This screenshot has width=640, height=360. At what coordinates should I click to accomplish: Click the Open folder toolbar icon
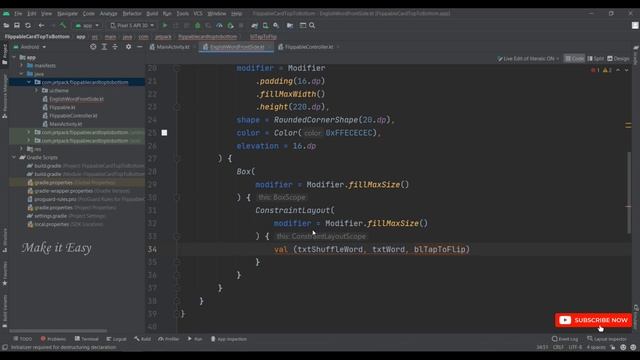[x=6, y=25]
